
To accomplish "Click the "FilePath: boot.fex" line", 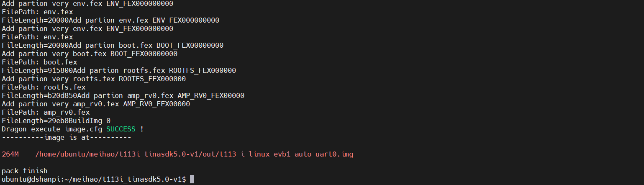I will [39, 62].
